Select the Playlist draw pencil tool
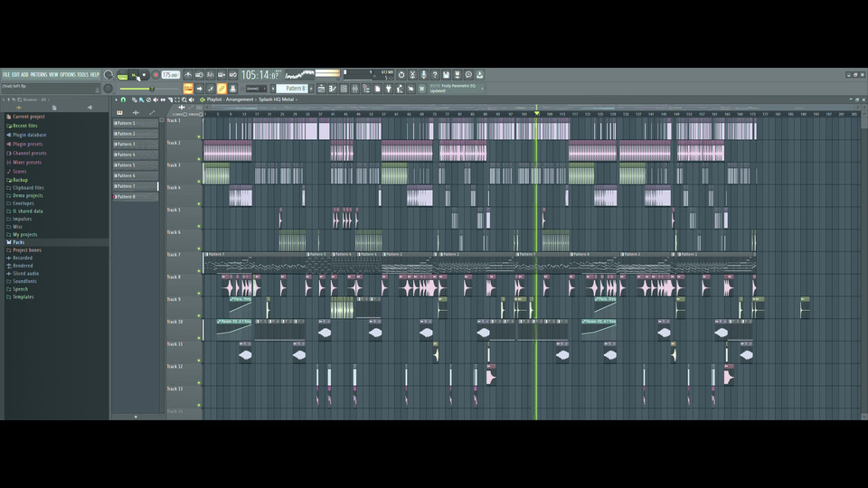 click(x=134, y=99)
